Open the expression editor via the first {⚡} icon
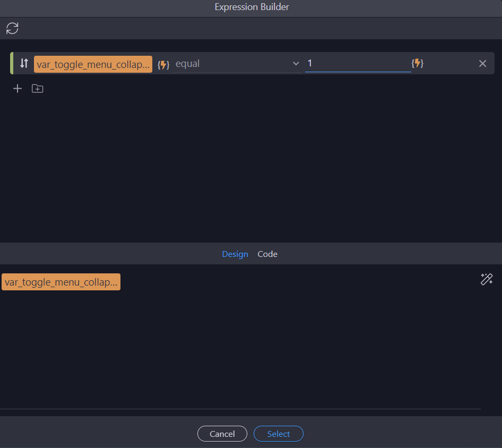 [163, 64]
